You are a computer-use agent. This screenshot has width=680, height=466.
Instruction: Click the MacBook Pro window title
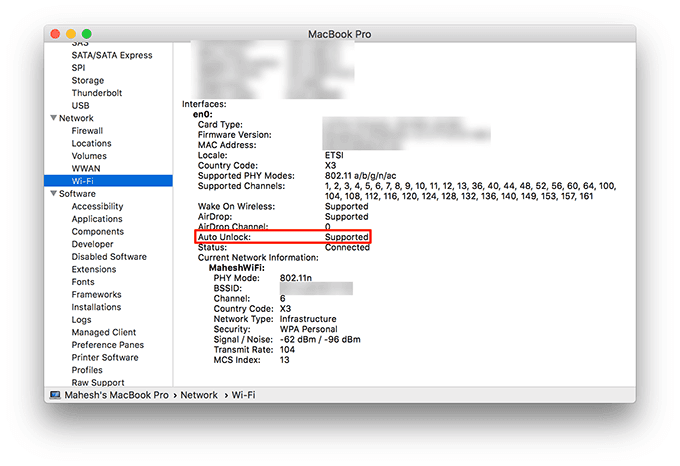[x=340, y=34]
